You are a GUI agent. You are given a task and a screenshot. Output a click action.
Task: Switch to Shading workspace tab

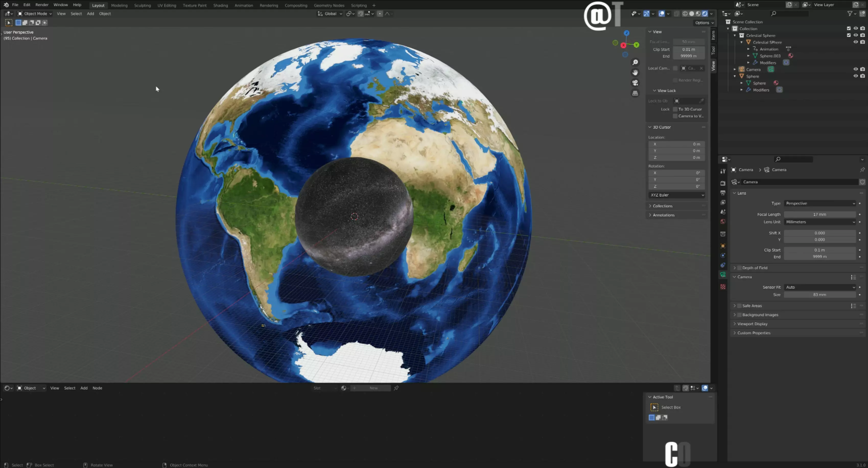pyautogui.click(x=220, y=5)
